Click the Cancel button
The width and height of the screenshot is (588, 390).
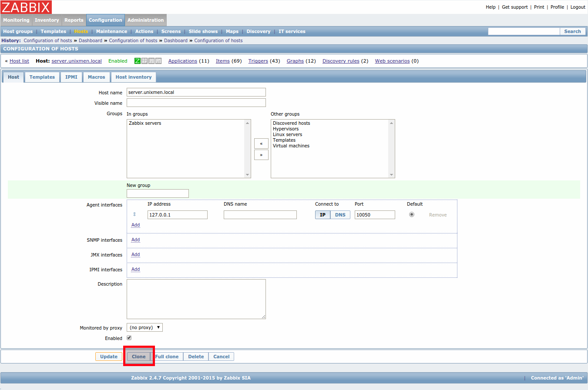tap(222, 357)
